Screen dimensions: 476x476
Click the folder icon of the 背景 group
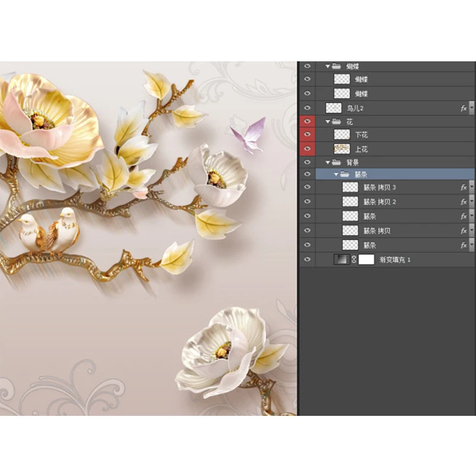pos(336,162)
